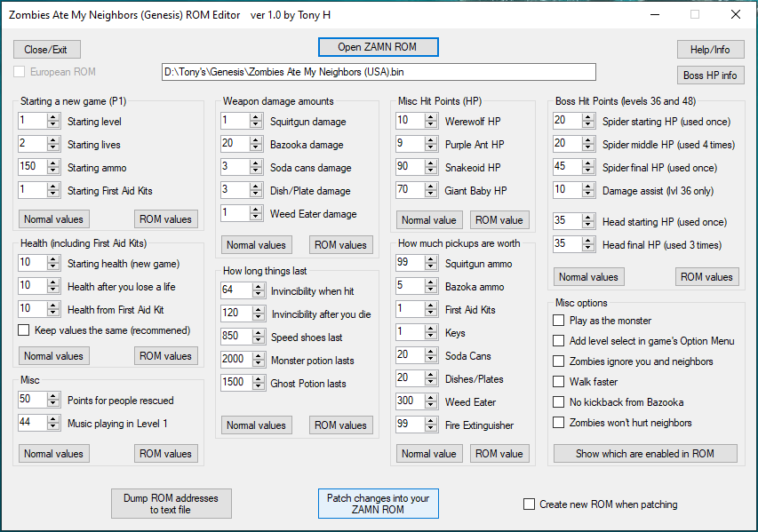Screen dimensions: 758x532
Task: Decrease Bazooka damage using the down arrow
Action: (258, 148)
